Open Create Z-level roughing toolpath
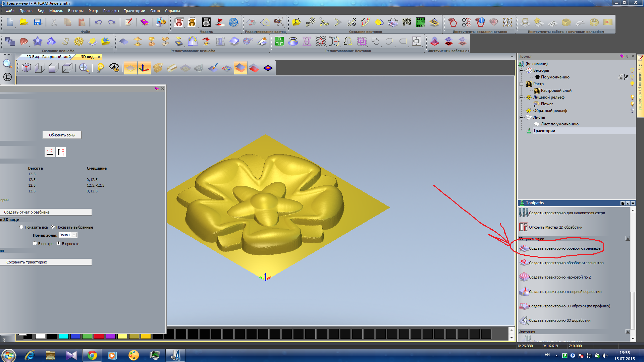644x362 pixels. pyautogui.click(x=559, y=277)
